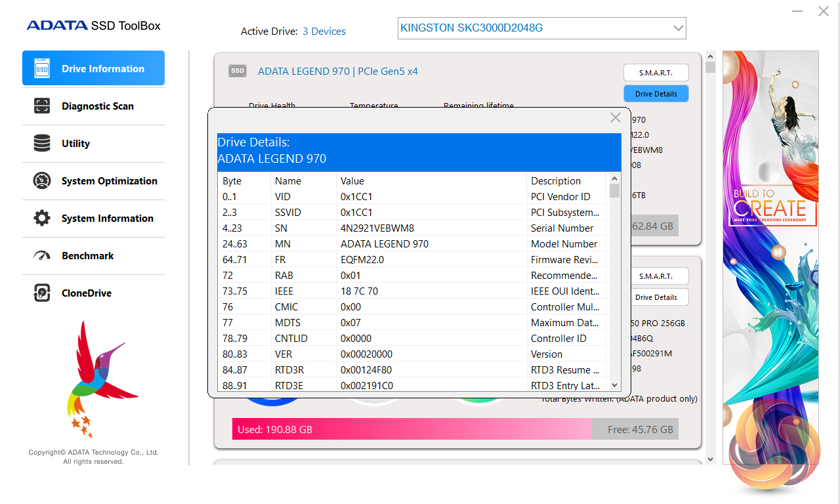Image resolution: width=840 pixels, height=504 pixels.
Task: Switch to the System Optimization section
Action: tap(109, 181)
